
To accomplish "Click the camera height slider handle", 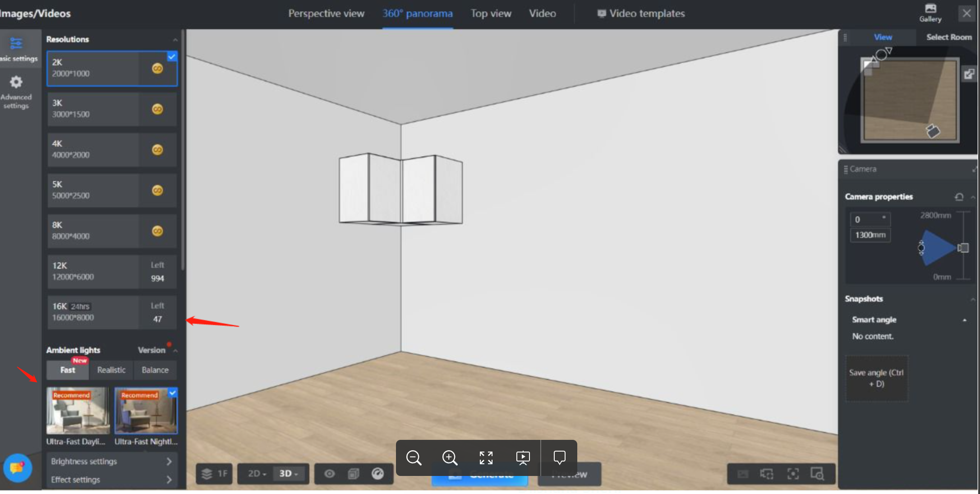I will (963, 248).
